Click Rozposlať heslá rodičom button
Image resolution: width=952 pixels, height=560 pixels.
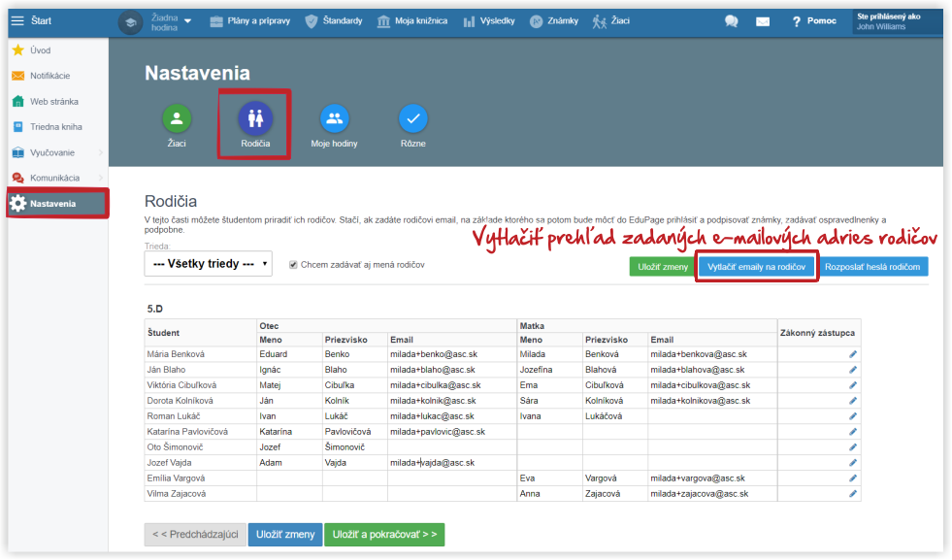(872, 267)
